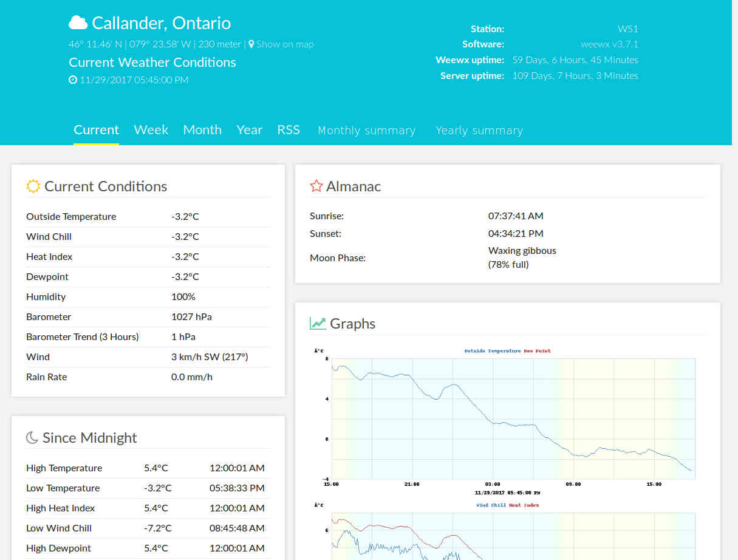This screenshot has width=738, height=560.
Task: Click the Rain Rate value 0.0 mm/h
Action: (x=192, y=377)
